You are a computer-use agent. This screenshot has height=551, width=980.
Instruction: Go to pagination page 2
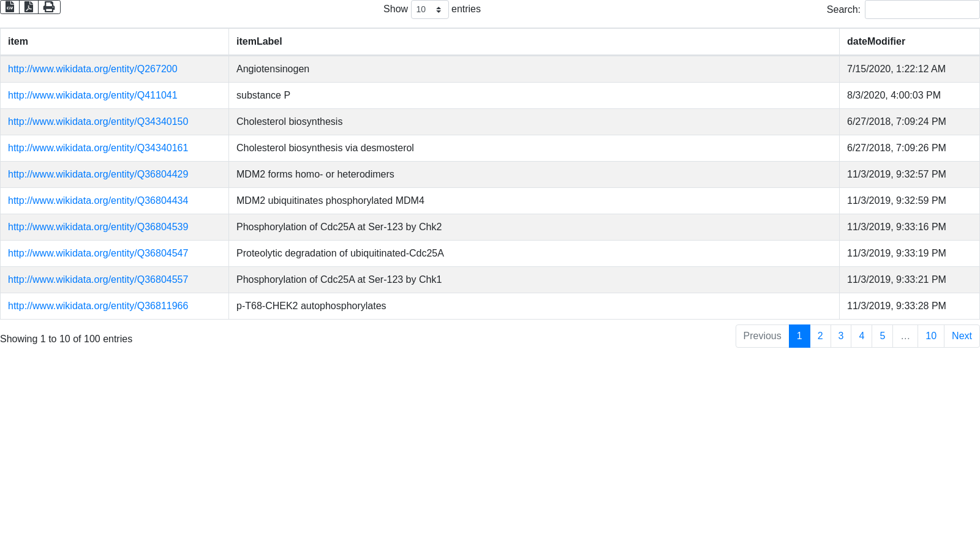[x=820, y=336]
